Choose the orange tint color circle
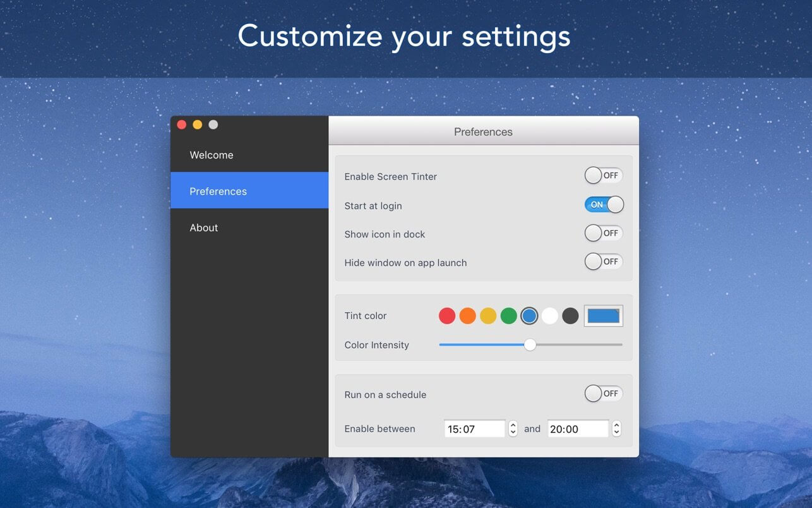812x508 pixels. pyautogui.click(x=467, y=316)
